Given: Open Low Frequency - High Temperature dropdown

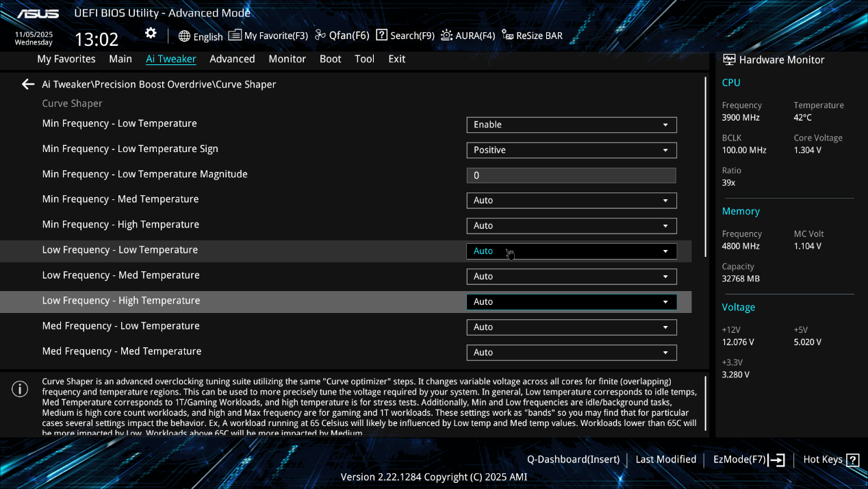Looking at the screenshot, I should tap(571, 302).
